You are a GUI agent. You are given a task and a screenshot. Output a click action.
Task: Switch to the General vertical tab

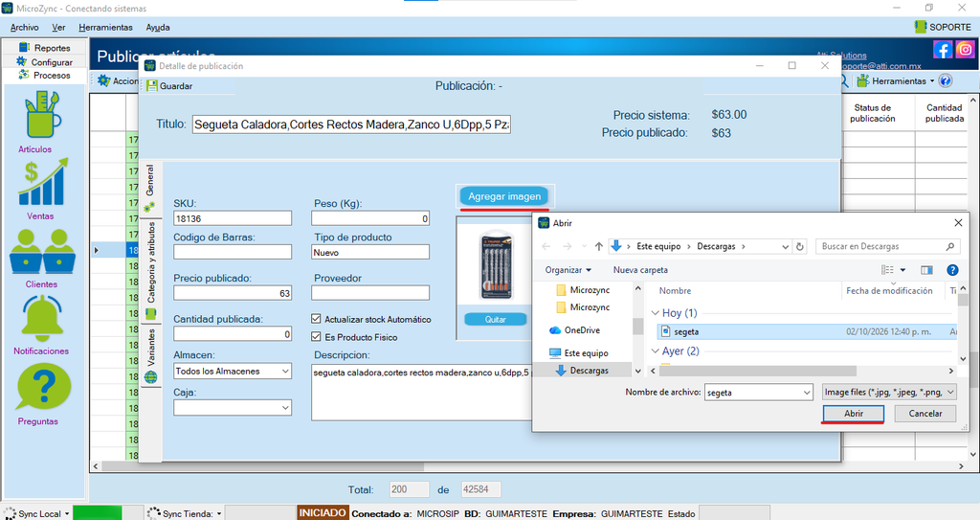(150, 189)
